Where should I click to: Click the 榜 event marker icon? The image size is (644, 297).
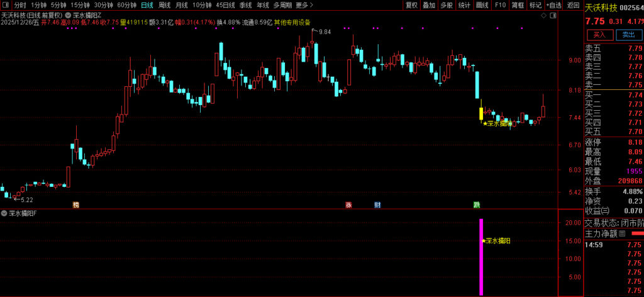coord(76,205)
